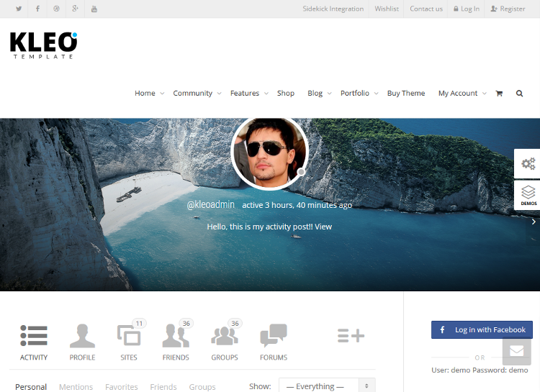Open the envelope contact button

pyautogui.click(x=516, y=352)
